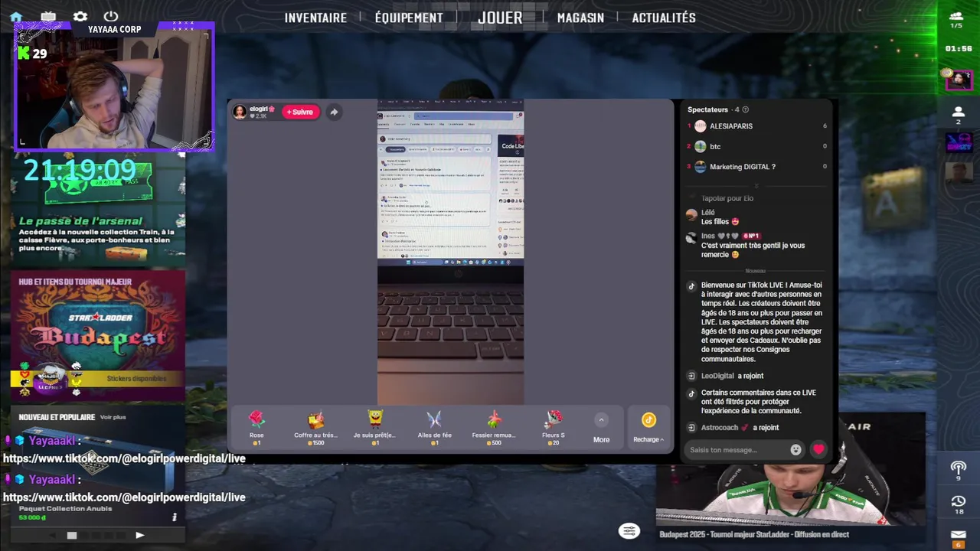Open the INVENTAIRE tab
The image size is (980, 551).
pos(315,18)
